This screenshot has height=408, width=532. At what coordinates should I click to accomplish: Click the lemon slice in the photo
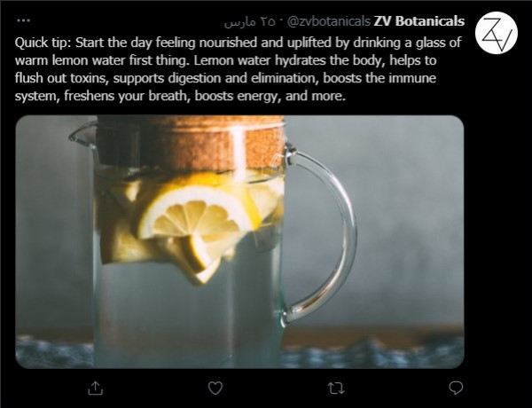point(195,214)
